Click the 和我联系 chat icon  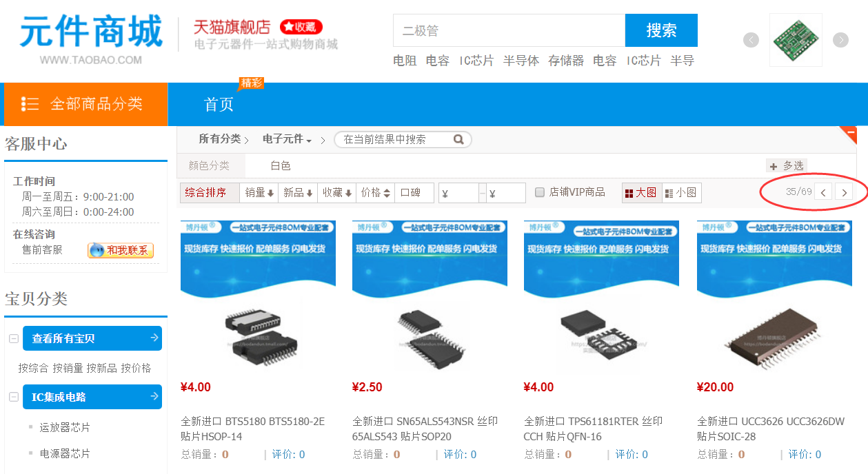(121, 250)
